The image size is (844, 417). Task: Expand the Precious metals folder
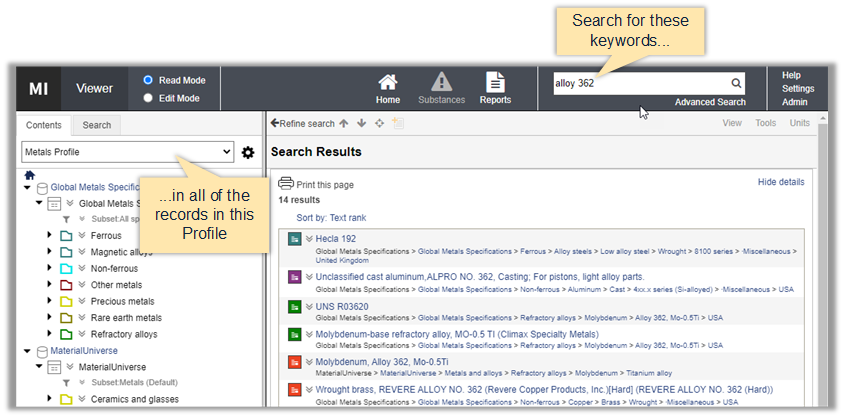pos(50,301)
